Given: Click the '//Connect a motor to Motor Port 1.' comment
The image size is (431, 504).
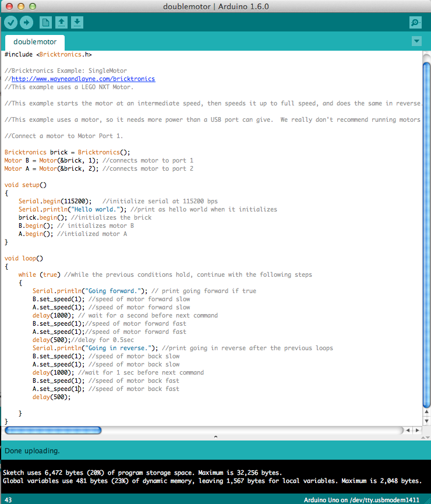Looking at the screenshot, I should click(x=63, y=136).
